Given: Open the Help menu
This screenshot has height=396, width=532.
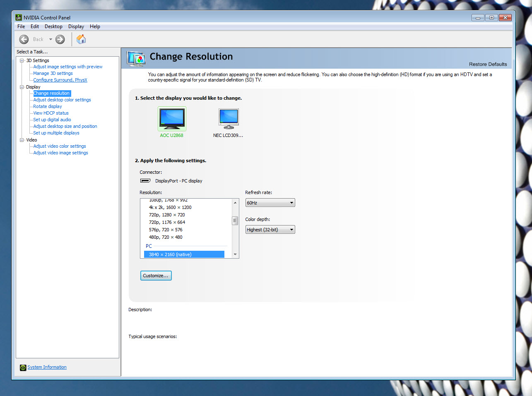Looking at the screenshot, I should tap(95, 26).
